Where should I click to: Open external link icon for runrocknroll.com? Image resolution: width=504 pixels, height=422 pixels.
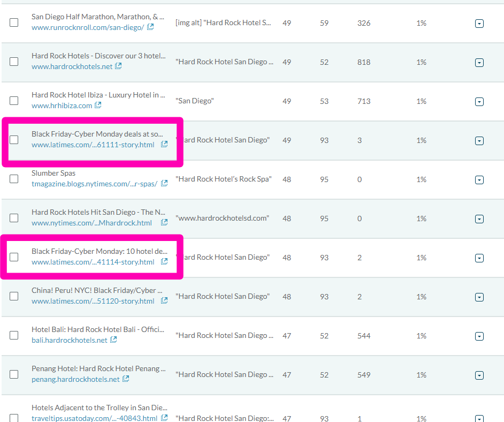pos(150,27)
